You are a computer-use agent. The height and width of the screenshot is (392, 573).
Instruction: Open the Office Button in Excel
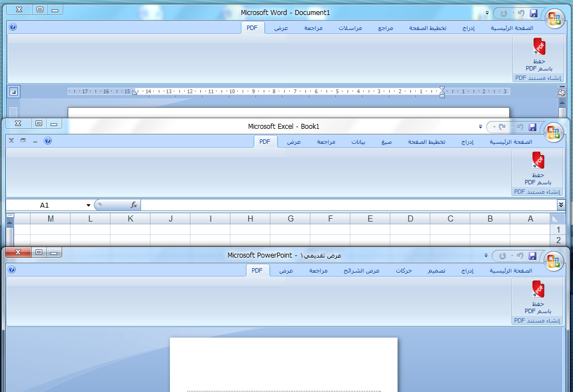[553, 132]
